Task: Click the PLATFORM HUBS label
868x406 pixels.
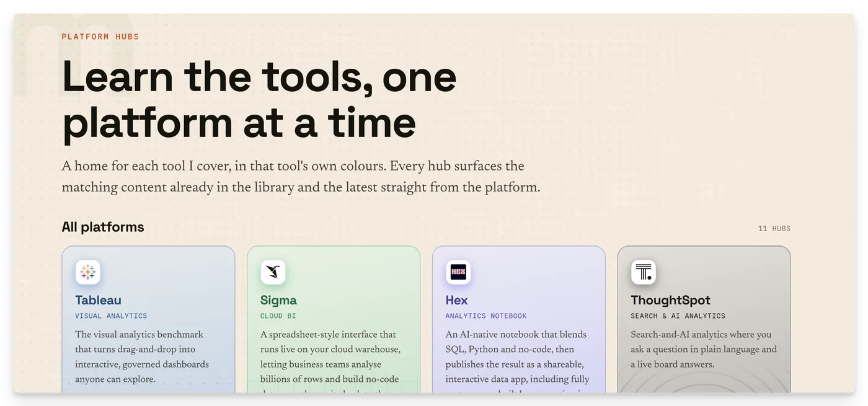Action: tap(100, 37)
